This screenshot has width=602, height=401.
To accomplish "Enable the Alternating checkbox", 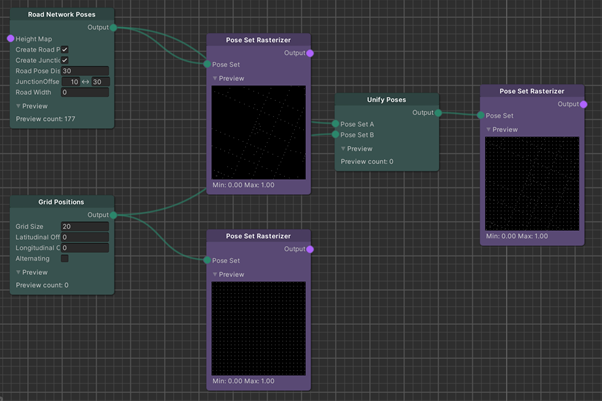I will [x=65, y=259].
